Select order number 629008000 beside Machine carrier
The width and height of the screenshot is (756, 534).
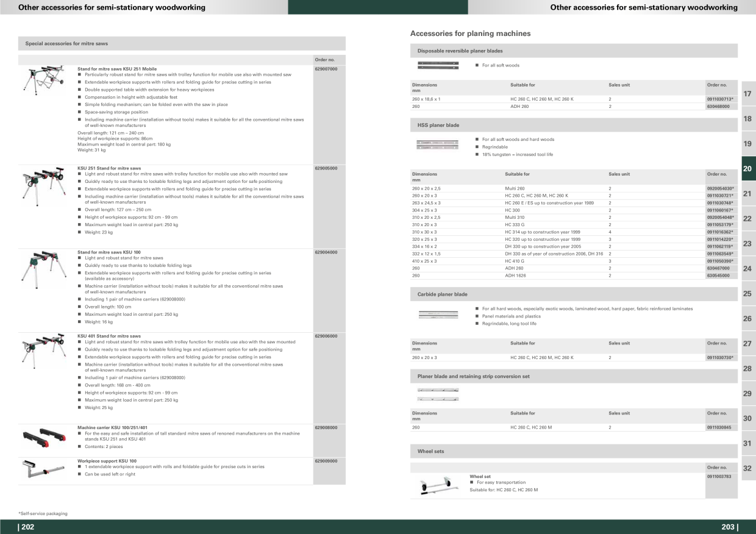coord(326,427)
